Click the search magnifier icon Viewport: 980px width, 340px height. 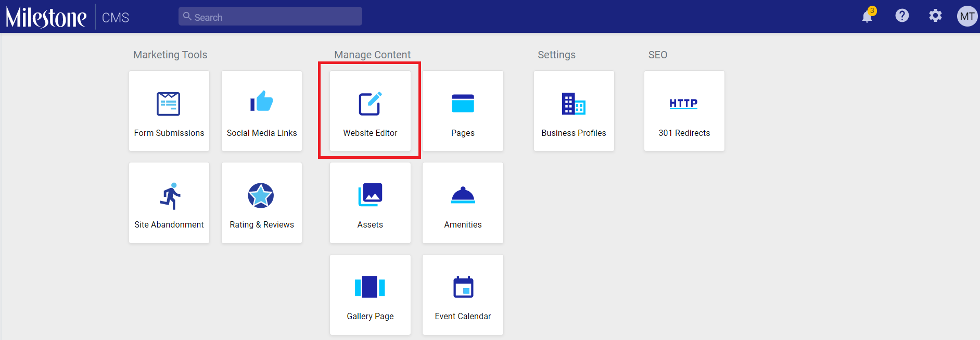(x=187, y=16)
